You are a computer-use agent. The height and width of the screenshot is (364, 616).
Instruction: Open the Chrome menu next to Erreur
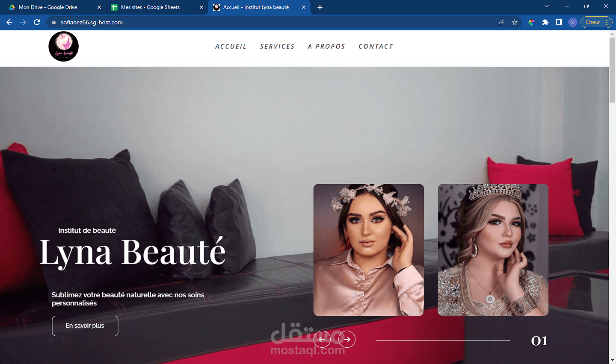click(x=607, y=22)
